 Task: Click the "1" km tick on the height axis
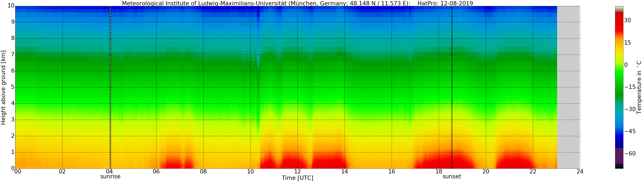13,152
